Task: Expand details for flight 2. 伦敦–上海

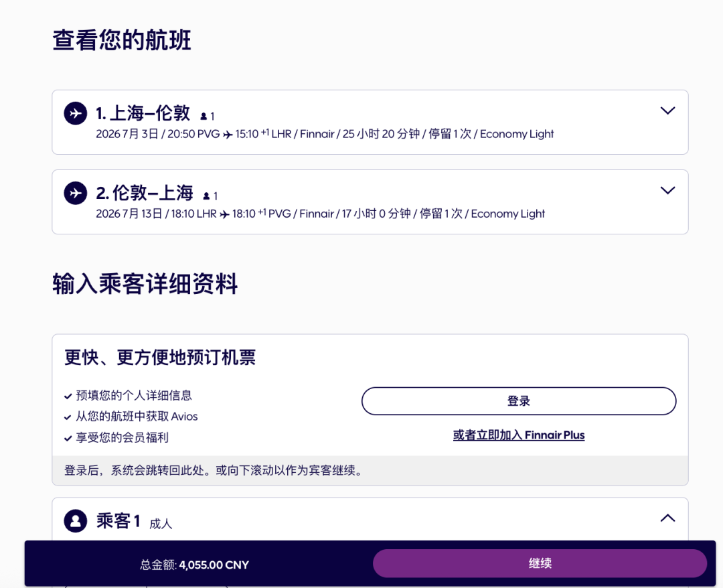Action: point(667,190)
